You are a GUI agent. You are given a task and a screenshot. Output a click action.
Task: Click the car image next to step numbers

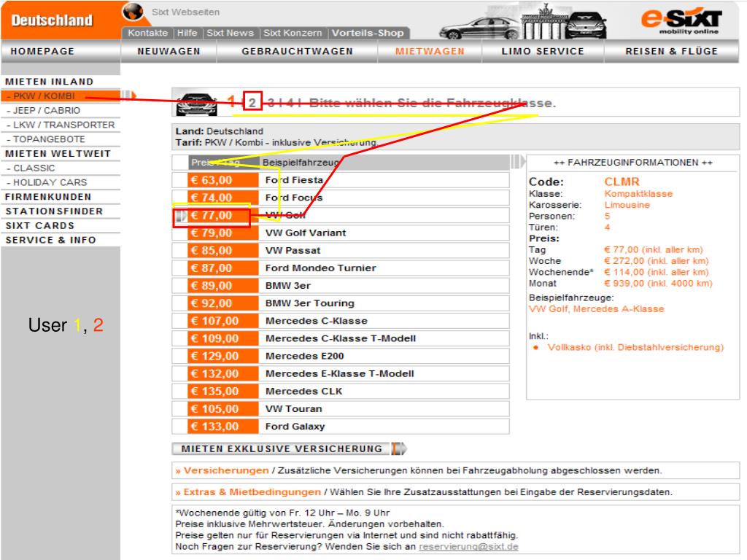[196, 104]
